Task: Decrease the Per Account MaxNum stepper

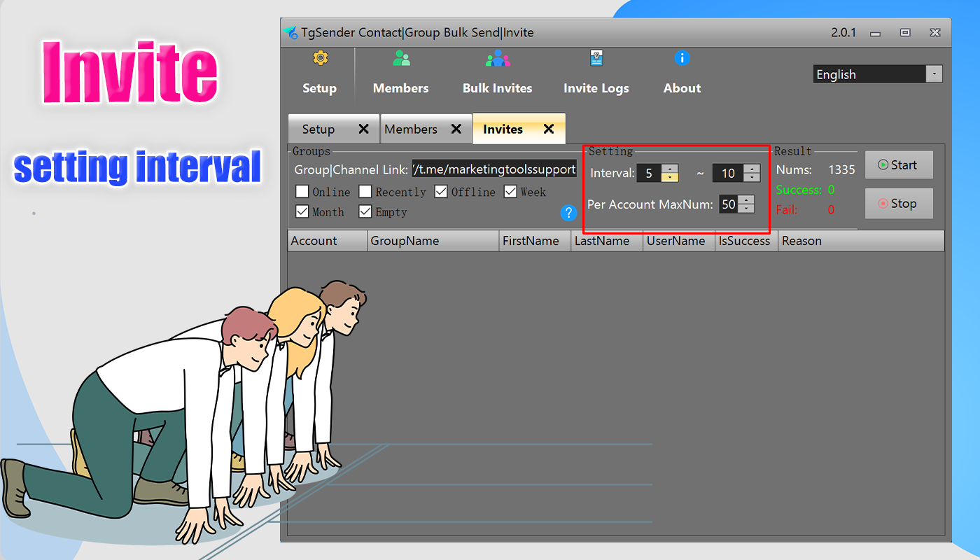Action: [747, 209]
